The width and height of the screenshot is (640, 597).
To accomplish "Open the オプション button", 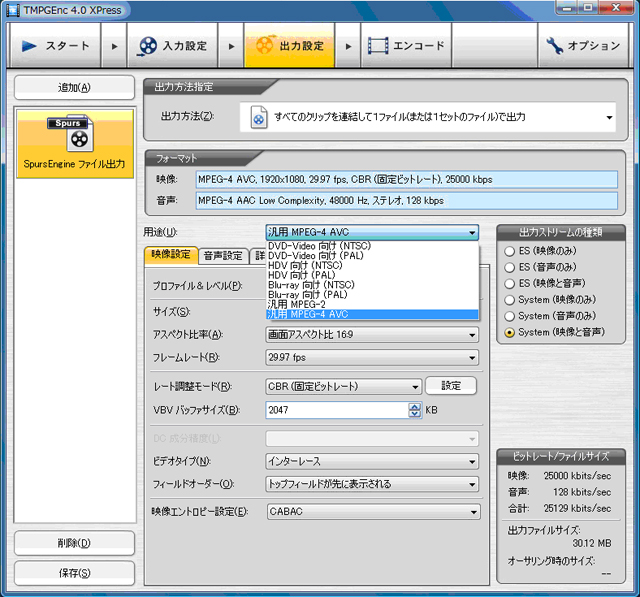I will pos(583,46).
